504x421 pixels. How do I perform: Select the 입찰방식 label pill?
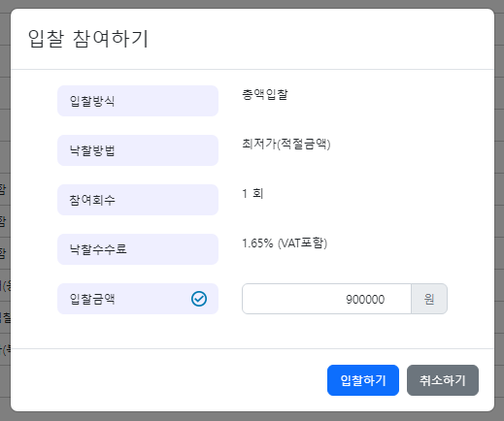[x=138, y=101]
